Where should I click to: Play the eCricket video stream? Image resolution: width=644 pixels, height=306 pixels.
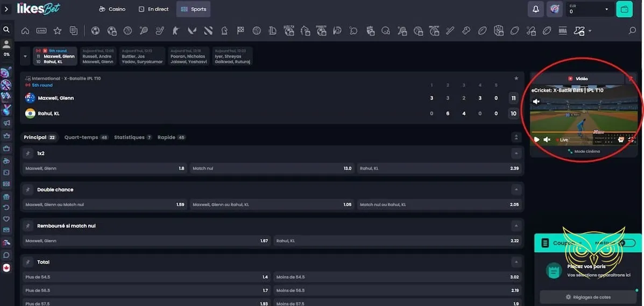tap(536, 140)
